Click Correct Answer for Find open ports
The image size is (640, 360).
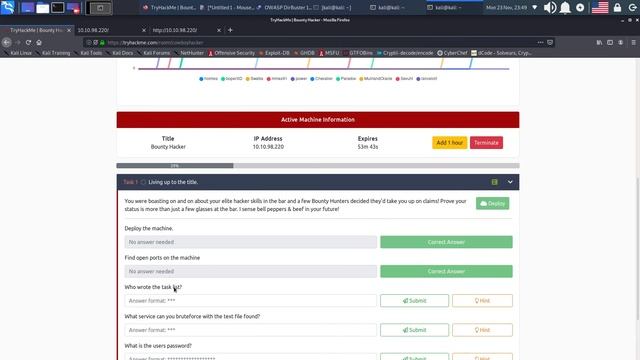(446, 271)
